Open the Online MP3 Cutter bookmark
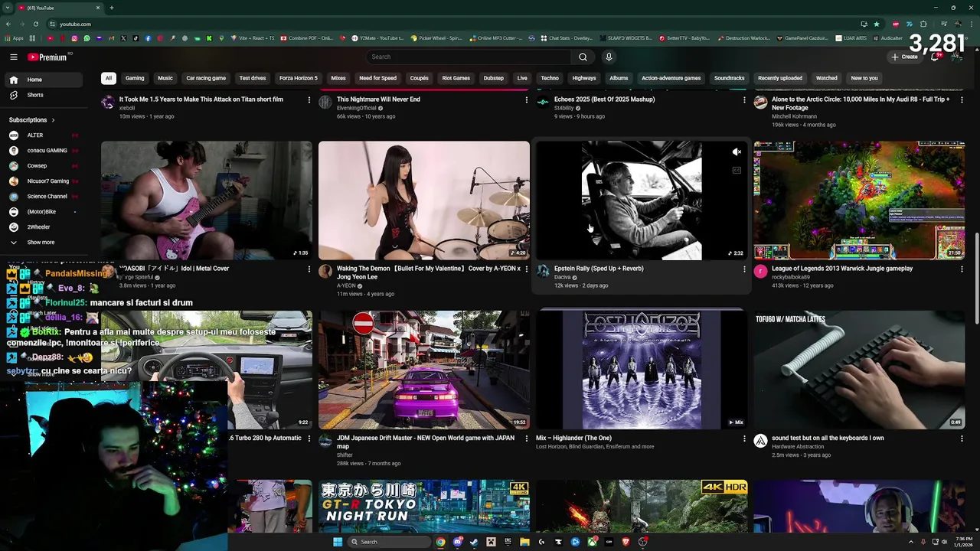This screenshot has width=980, height=551. coord(496,37)
